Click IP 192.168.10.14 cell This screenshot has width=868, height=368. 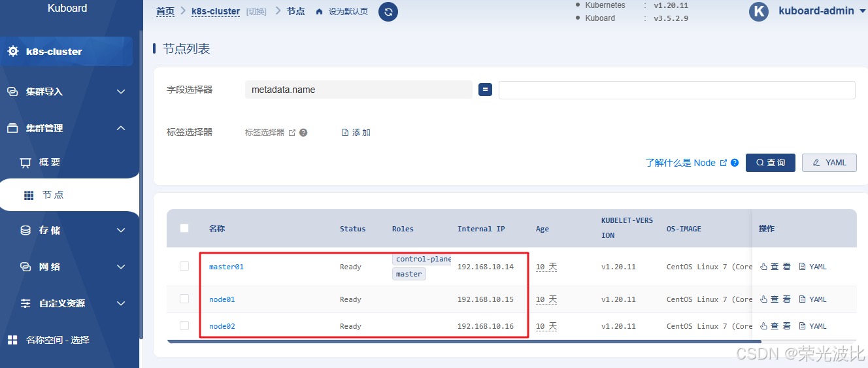(x=486, y=267)
